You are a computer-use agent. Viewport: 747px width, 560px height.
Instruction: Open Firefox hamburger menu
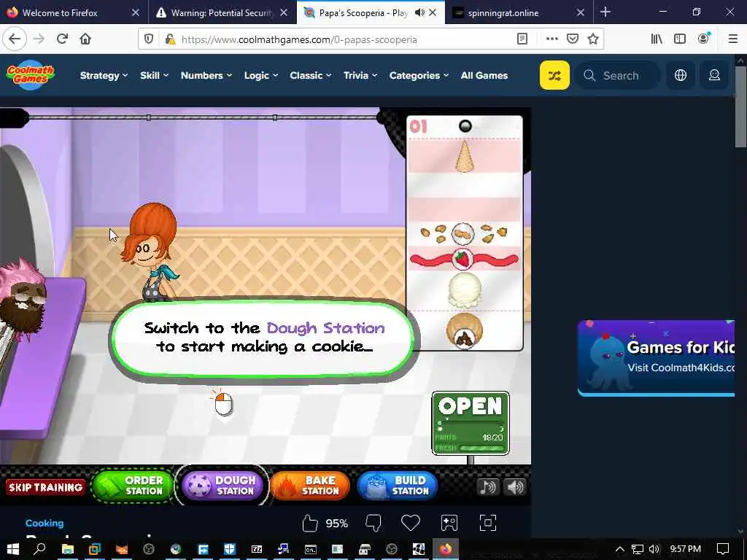pos(733,39)
